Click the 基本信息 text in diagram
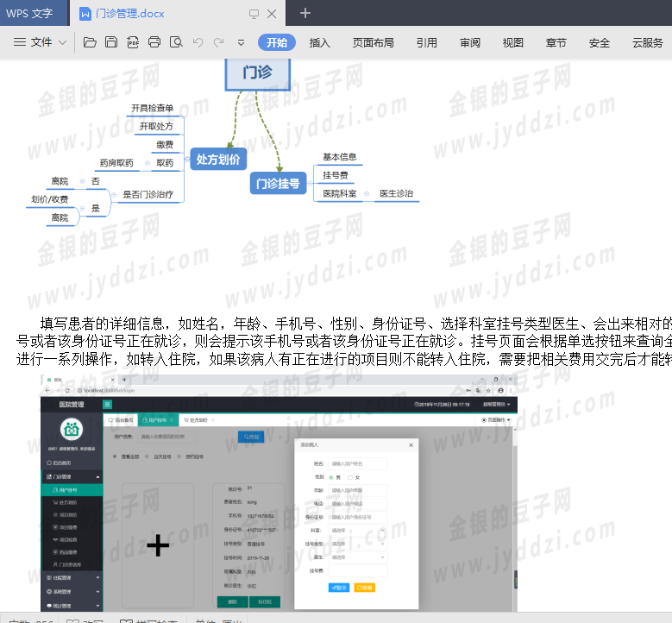Viewport: 672px width, 623px height. click(x=340, y=157)
